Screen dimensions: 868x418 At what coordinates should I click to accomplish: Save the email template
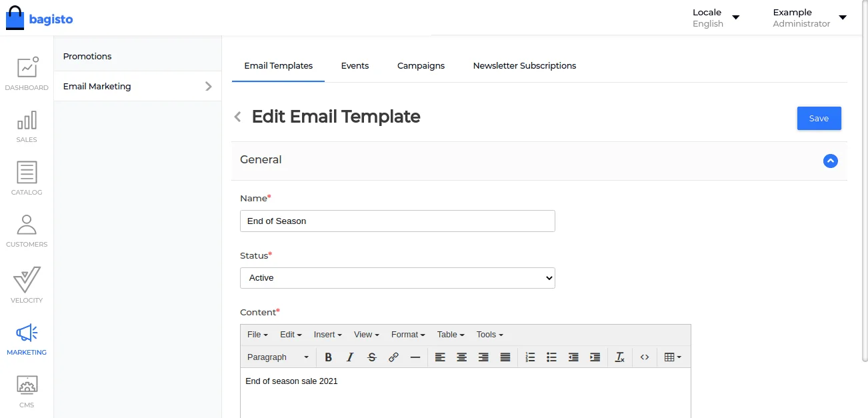click(x=819, y=119)
